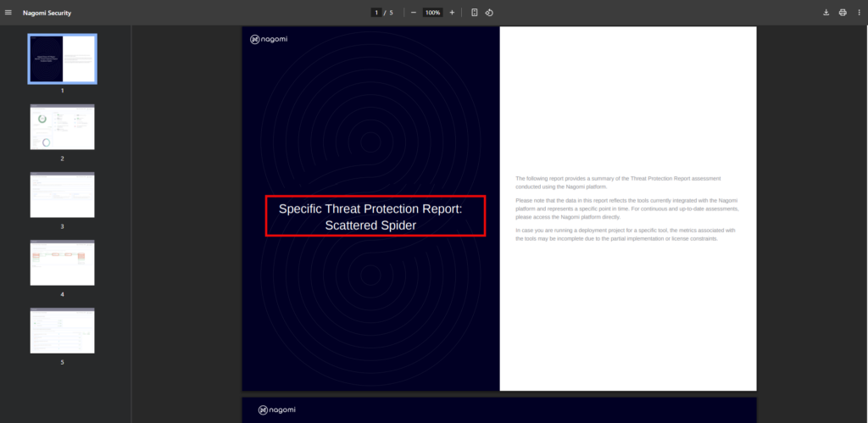Image resolution: width=868 pixels, height=423 pixels.
Task: Click the nagomi logo on page 1
Action: click(269, 39)
